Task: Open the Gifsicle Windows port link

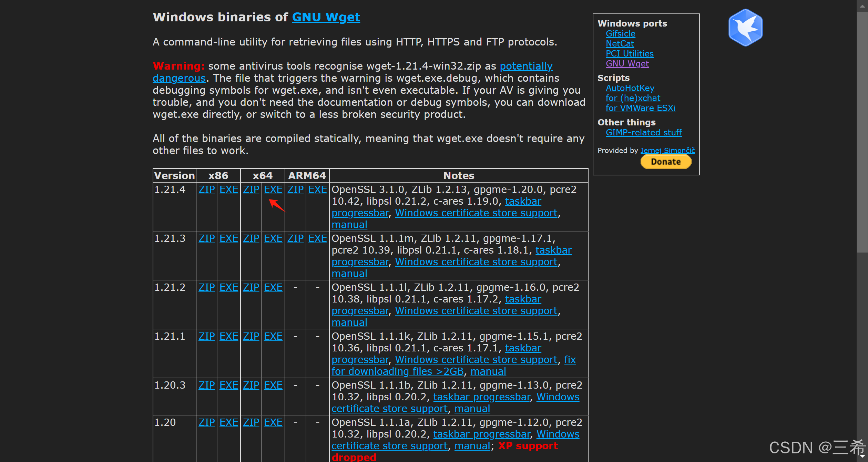Action: pos(620,34)
